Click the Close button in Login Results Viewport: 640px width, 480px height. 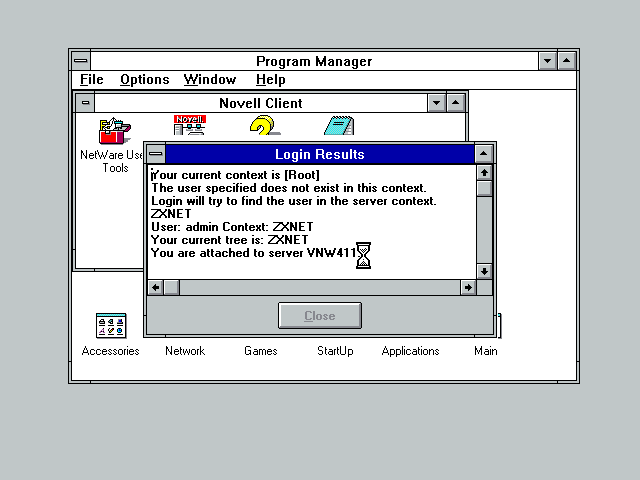tap(320, 316)
